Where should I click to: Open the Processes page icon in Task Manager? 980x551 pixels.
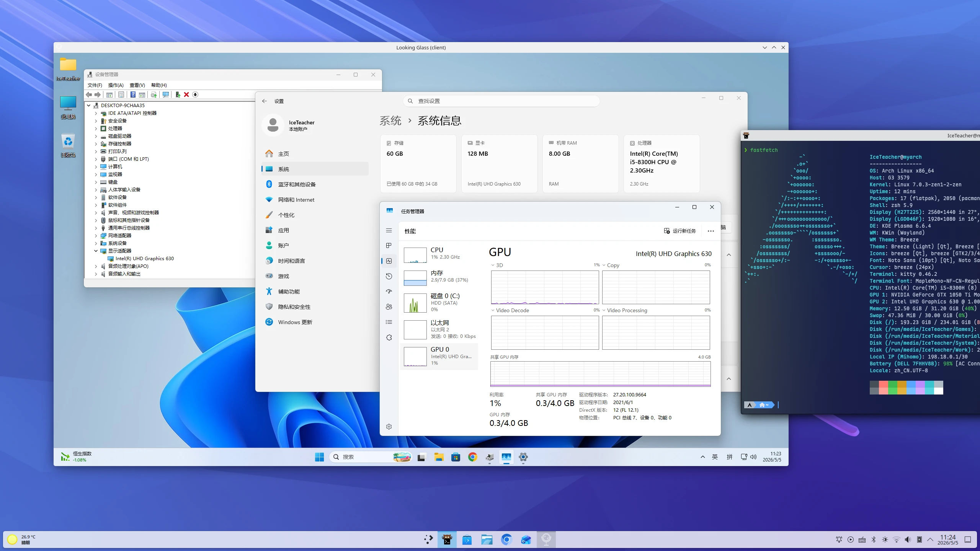389,245
